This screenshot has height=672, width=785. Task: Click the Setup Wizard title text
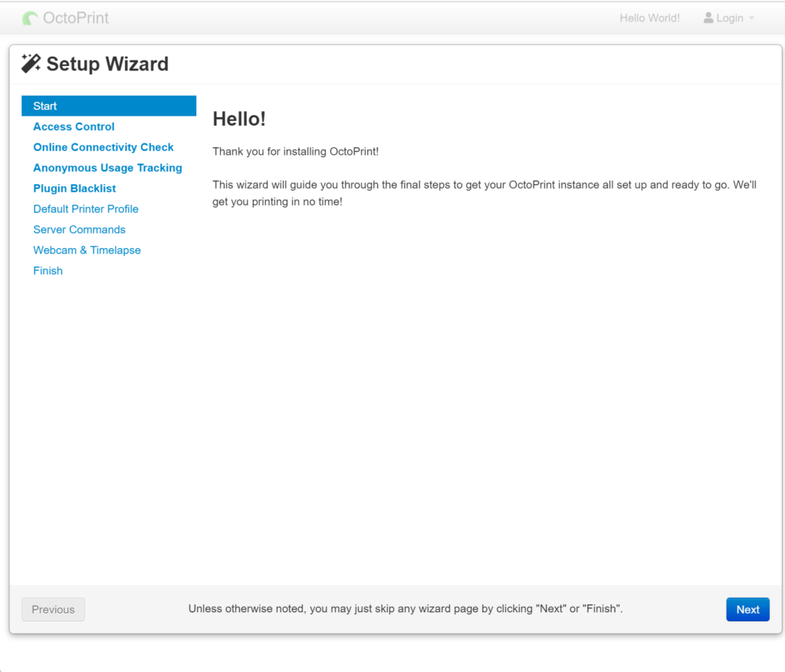pos(107,64)
